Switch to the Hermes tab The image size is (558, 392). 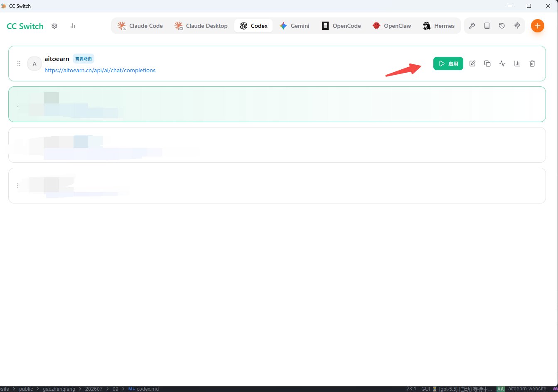coord(439,26)
